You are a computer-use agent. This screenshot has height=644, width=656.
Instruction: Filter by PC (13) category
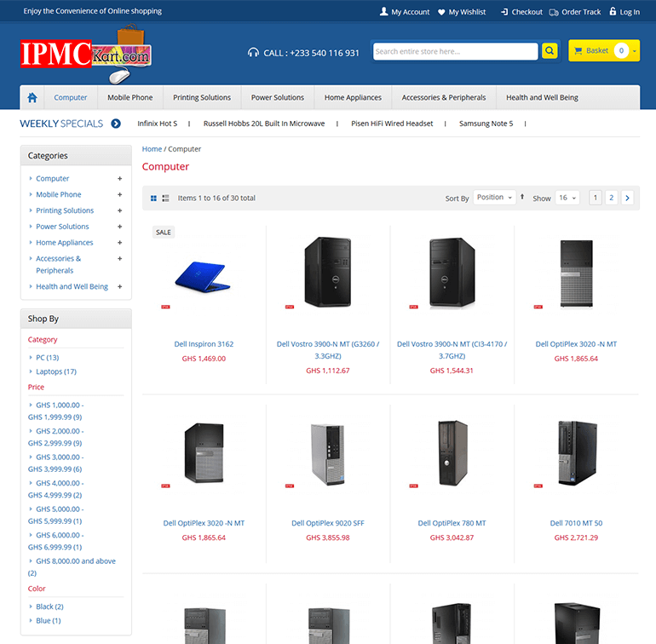click(x=47, y=358)
